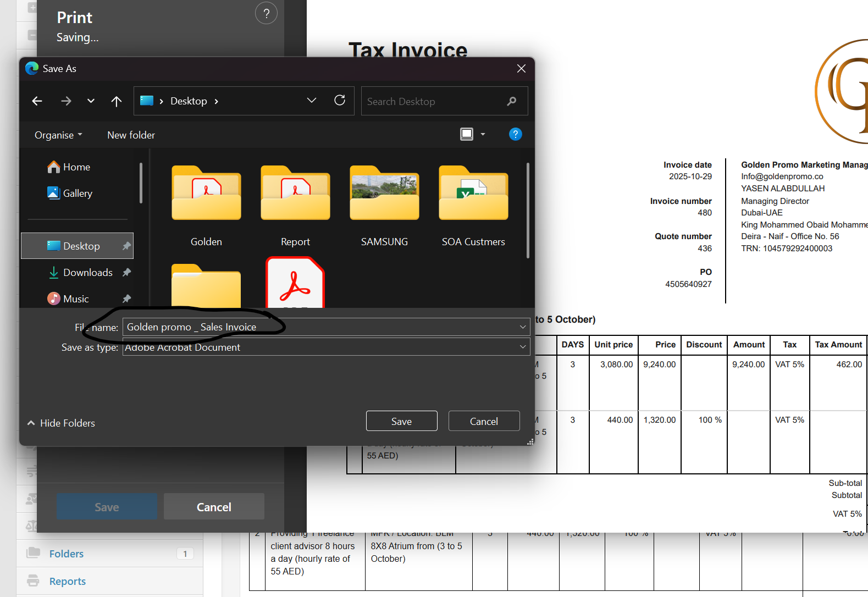Go back in Save As dialog

37,101
